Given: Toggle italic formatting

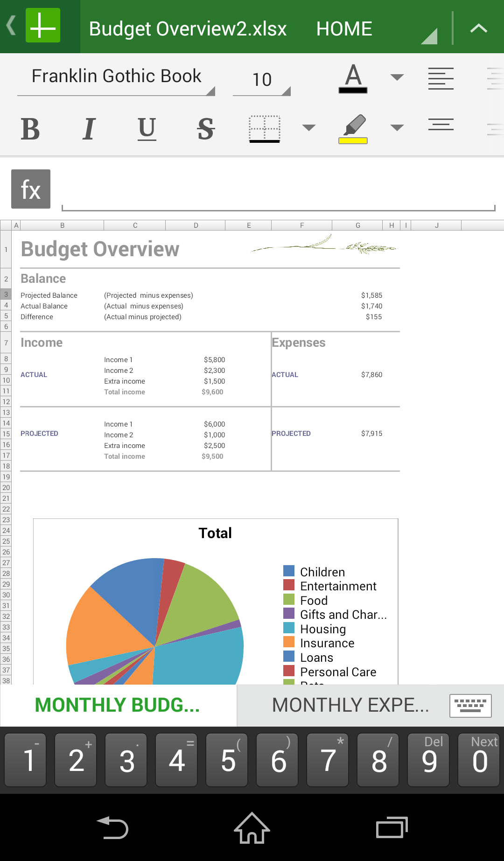Looking at the screenshot, I should [x=89, y=129].
